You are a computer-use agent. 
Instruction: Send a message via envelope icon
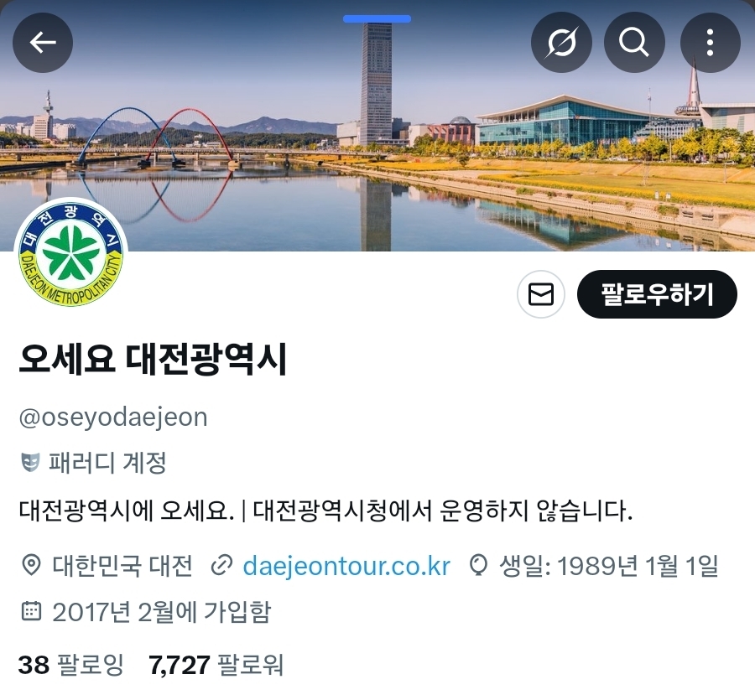(541, 294)
